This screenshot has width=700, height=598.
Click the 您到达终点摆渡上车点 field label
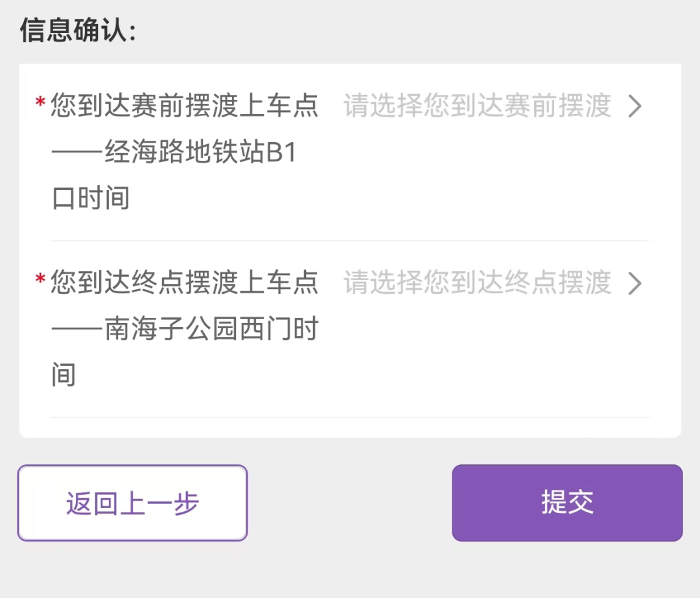pyautogui.click(x=185, y=283)
